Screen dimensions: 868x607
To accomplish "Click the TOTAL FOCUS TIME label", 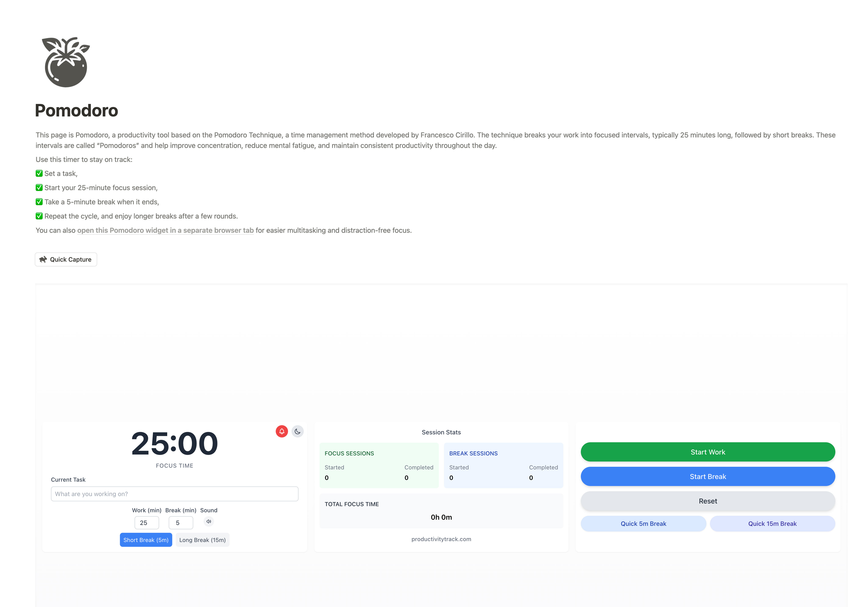I will [x=352, y=504].
